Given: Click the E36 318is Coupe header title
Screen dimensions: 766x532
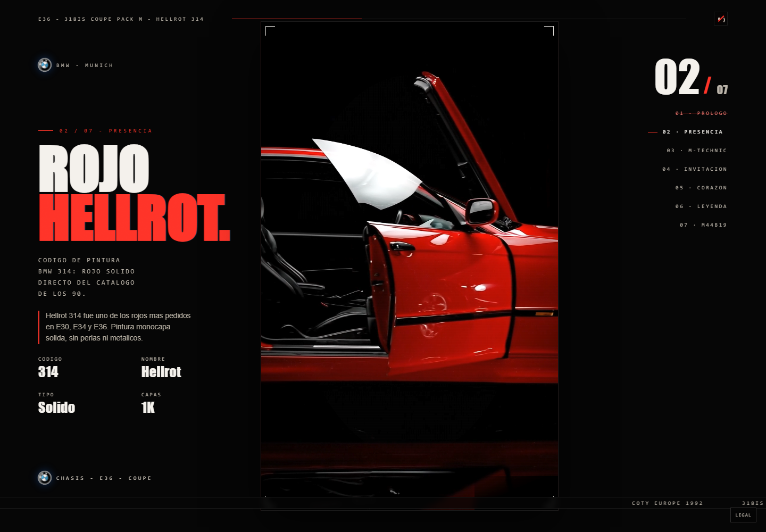Looking at the screenshot, I should tap(121, 19).
